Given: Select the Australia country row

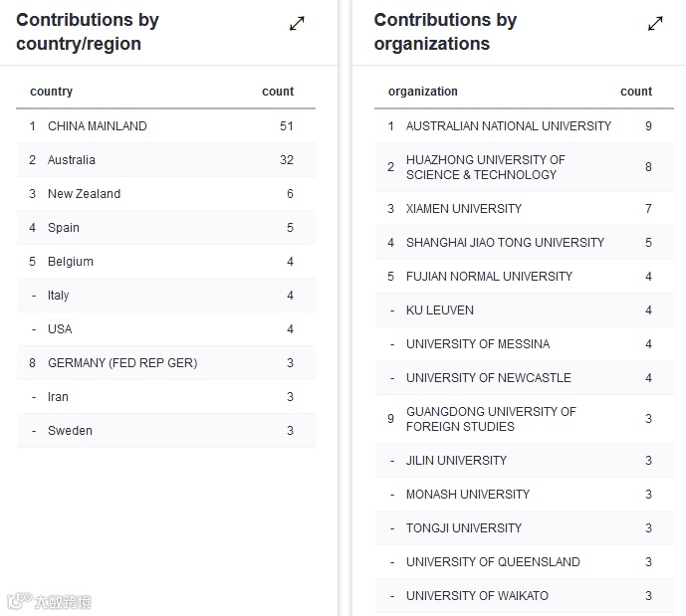Looking at the screenshot, I should 72,160.
